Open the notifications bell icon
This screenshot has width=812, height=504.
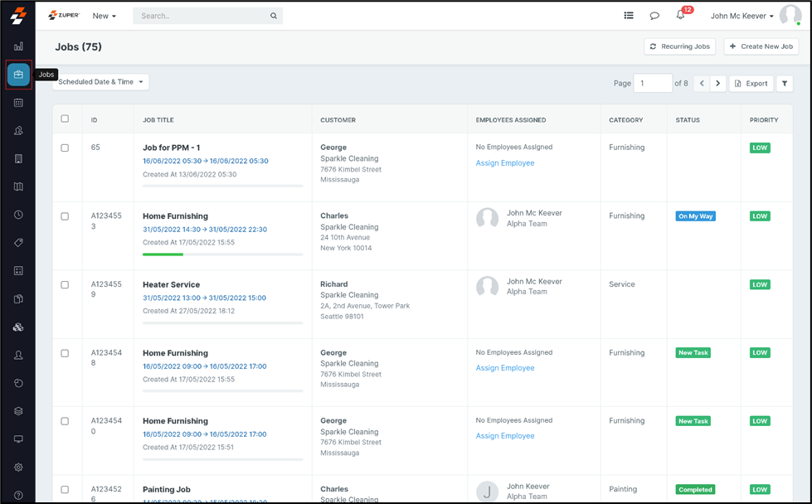pyautogui.click(x=680, y=16)
